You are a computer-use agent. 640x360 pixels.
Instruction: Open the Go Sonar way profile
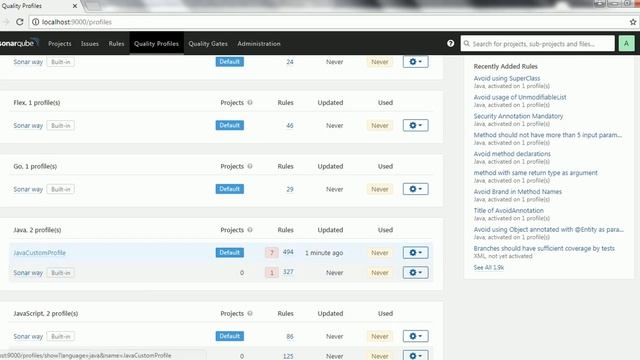pos(28,189)
